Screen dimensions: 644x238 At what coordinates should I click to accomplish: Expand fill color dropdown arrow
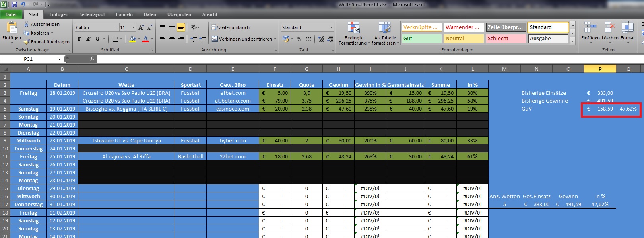(x=138, y=39)
